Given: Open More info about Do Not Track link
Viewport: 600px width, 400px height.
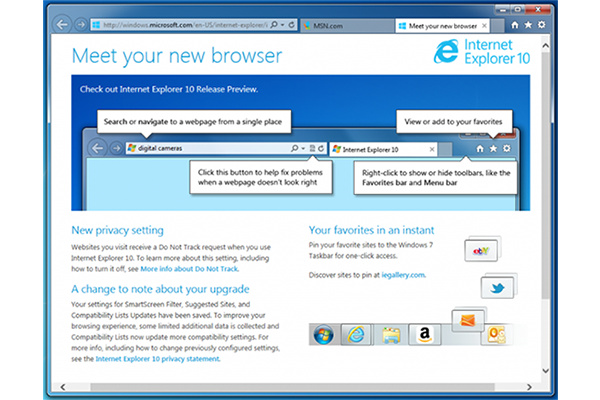Looking at the screenshot, I should [x=189, y=269].
